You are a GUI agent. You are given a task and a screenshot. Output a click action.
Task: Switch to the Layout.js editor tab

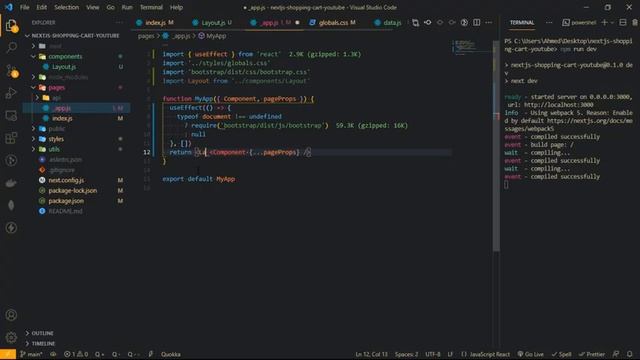[x=212, y=22]
